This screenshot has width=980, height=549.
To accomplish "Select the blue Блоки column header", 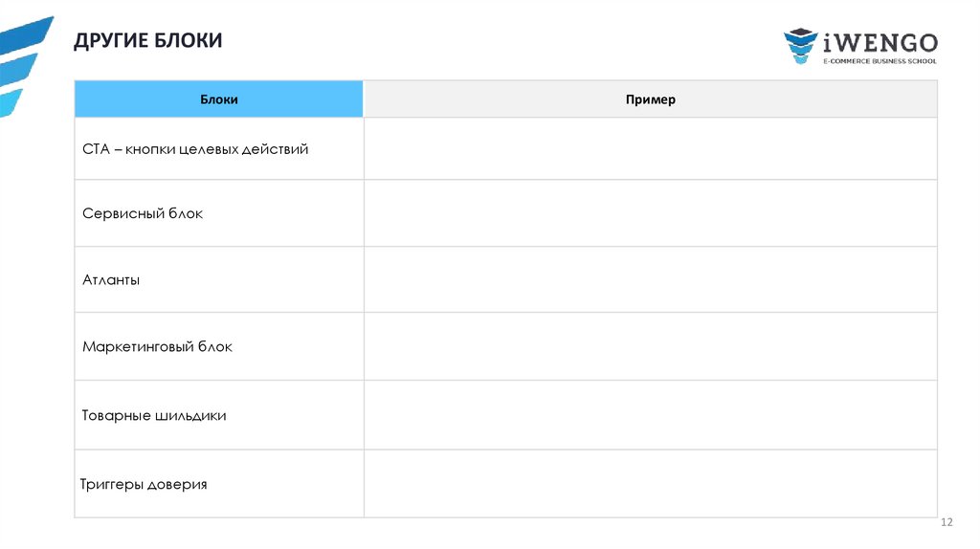I will (x=219, y=99).
